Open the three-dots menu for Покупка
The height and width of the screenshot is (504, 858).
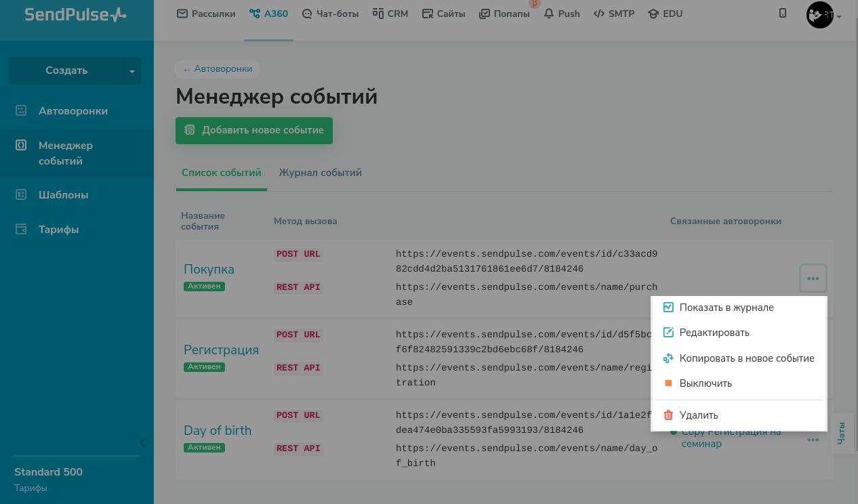coord(813,278)
